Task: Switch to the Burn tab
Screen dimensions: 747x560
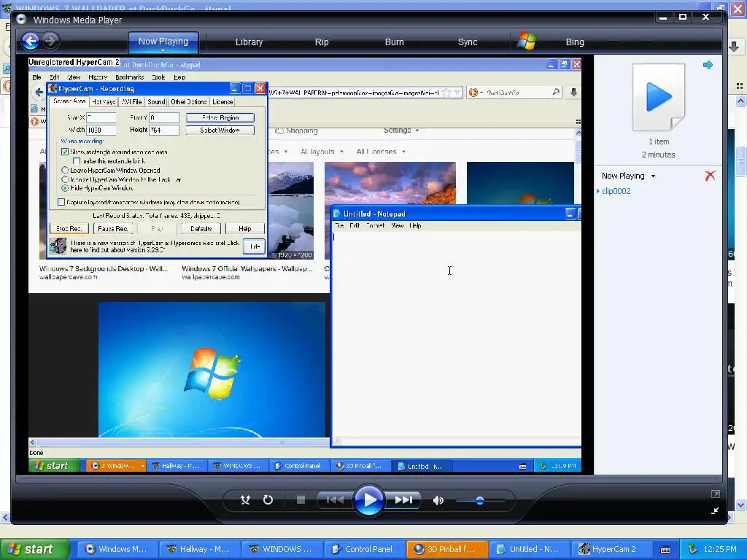Action: [394, 42]
